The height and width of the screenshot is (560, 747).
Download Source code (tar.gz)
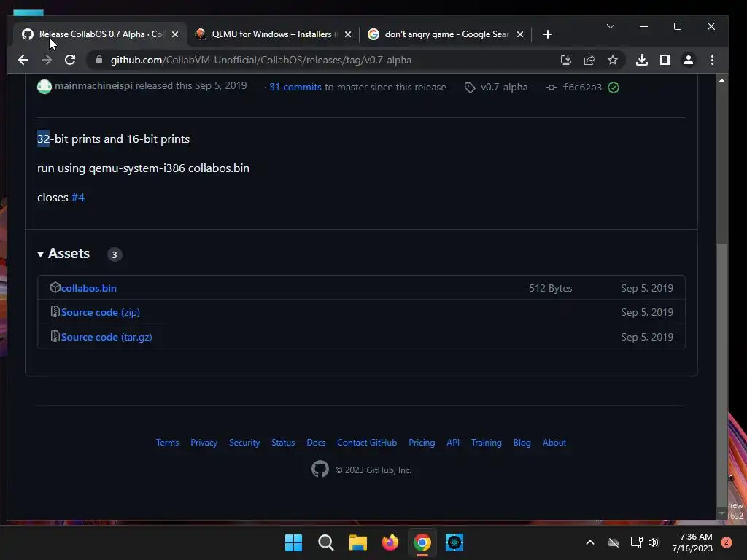(107, 337)
